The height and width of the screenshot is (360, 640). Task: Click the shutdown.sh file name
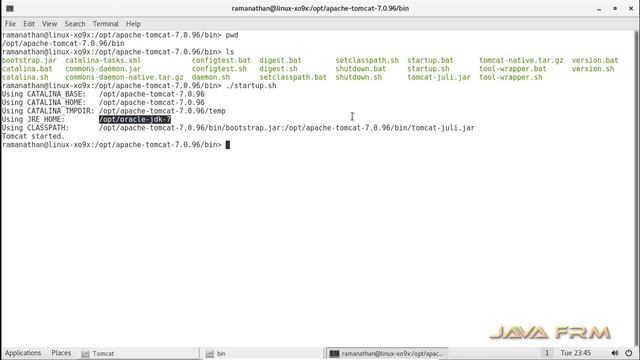[359, 77]
